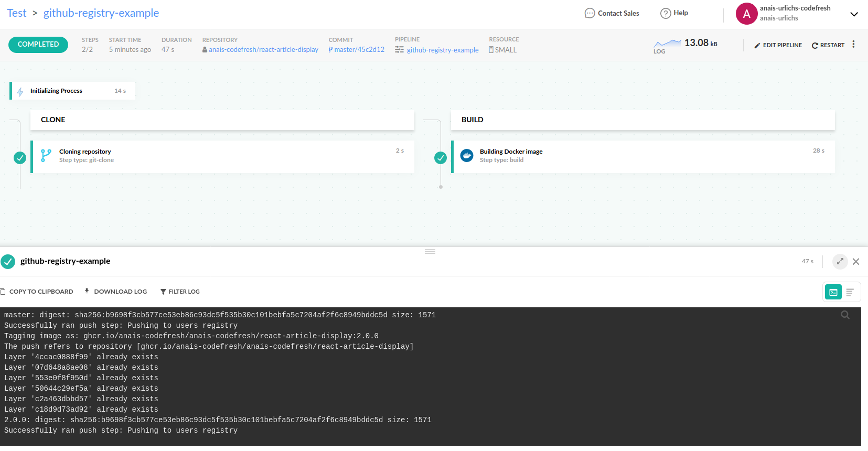The height and width of the screenshot is (451, 868).
Task: Open the Filter Log option
Action: tap(180, 292)
